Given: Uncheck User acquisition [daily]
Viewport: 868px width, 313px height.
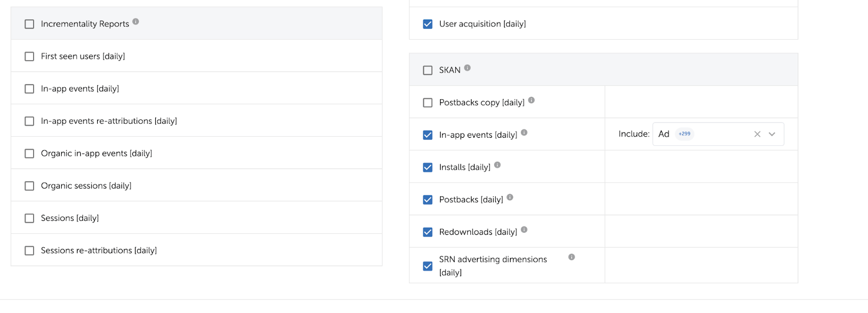Looking at the screenshot, I should 427,24.
